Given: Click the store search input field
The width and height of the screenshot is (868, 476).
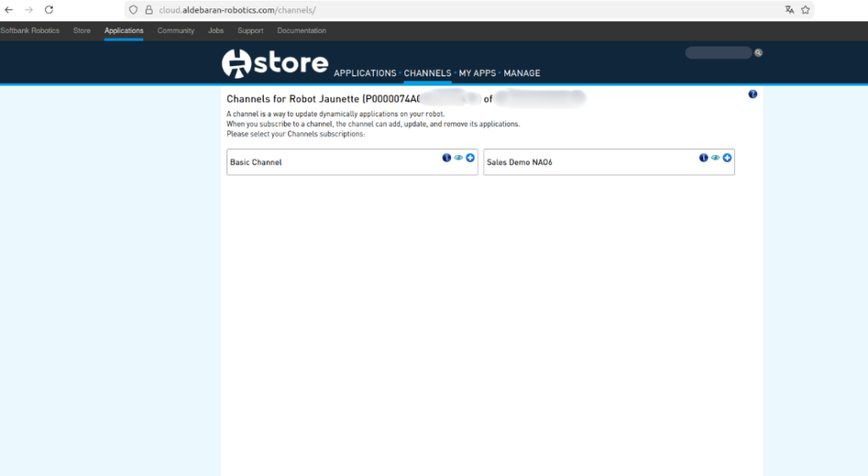Looking at the screenshot, I should pos(718,53).
